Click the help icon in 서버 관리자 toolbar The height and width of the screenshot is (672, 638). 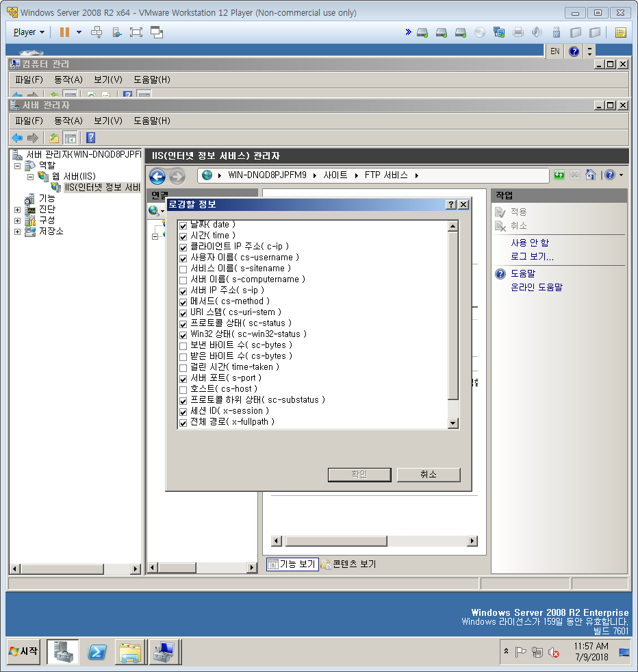(x=91, y=138)
